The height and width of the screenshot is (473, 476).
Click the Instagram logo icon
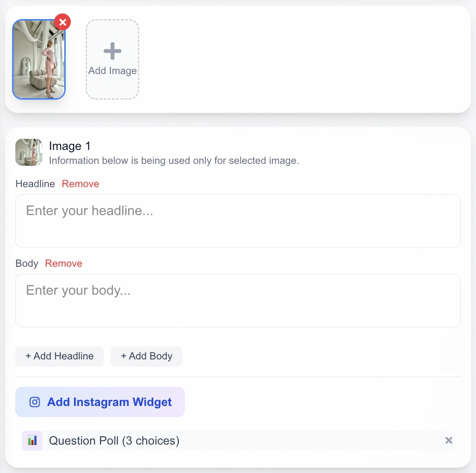tap(34, 402)
